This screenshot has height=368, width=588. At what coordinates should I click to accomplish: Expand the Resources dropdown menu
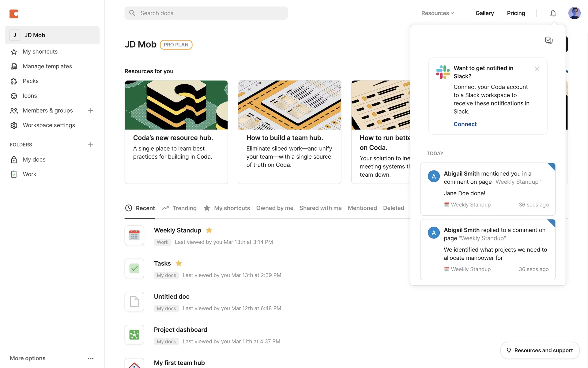[x=437, y=13]
